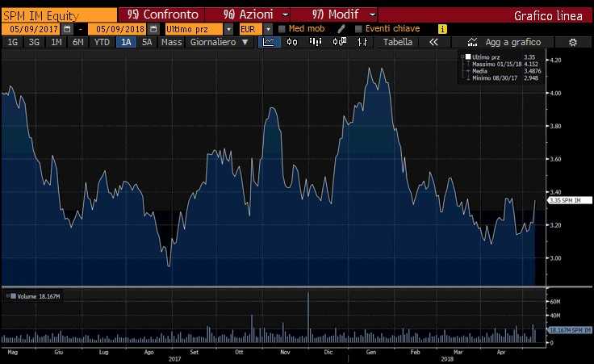Click the SPM IM Equity ticker field
Screen dimensions: 594x364
(x=60, y=15)
